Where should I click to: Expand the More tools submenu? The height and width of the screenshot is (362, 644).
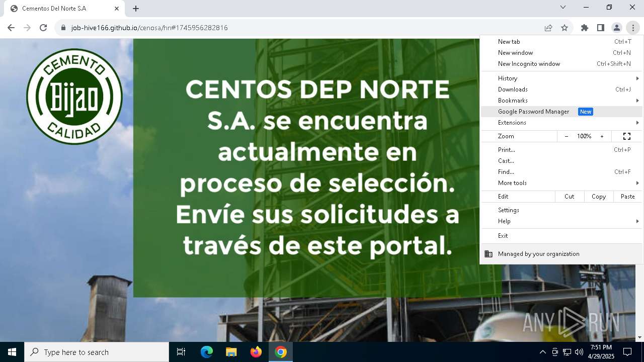562,183
